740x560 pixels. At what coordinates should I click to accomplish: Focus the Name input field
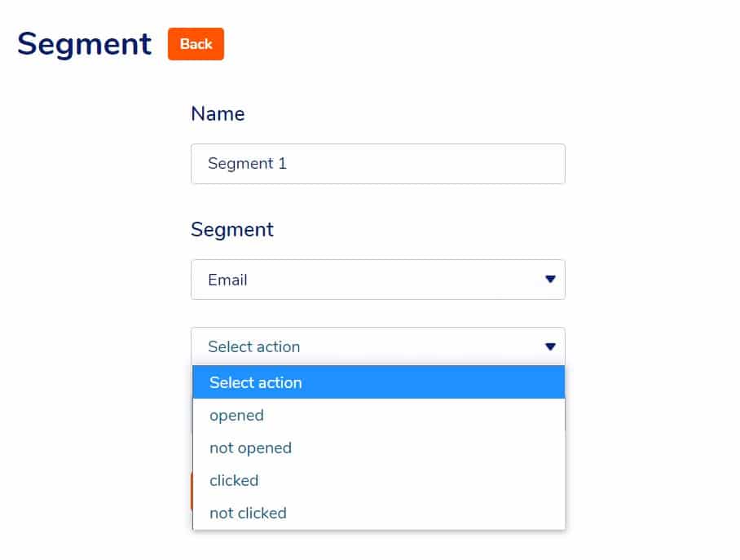(378, 164)
